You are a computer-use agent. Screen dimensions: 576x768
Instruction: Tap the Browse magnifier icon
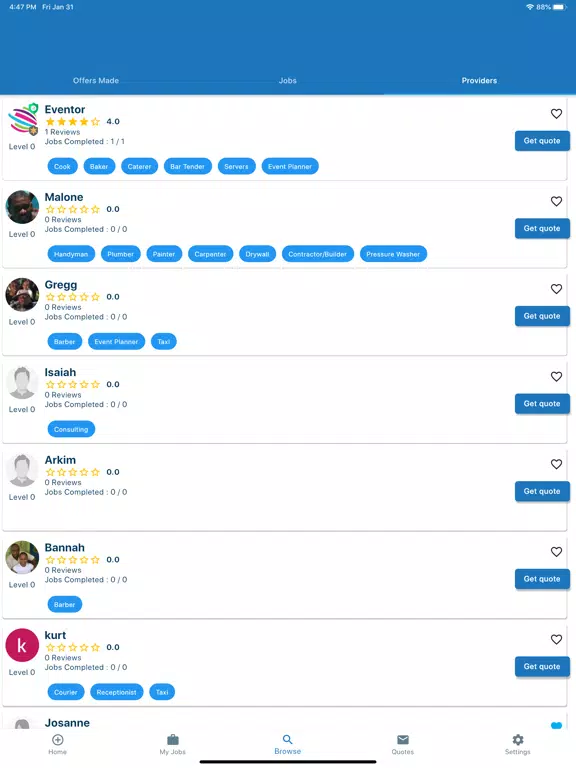(x=288, y=739)
